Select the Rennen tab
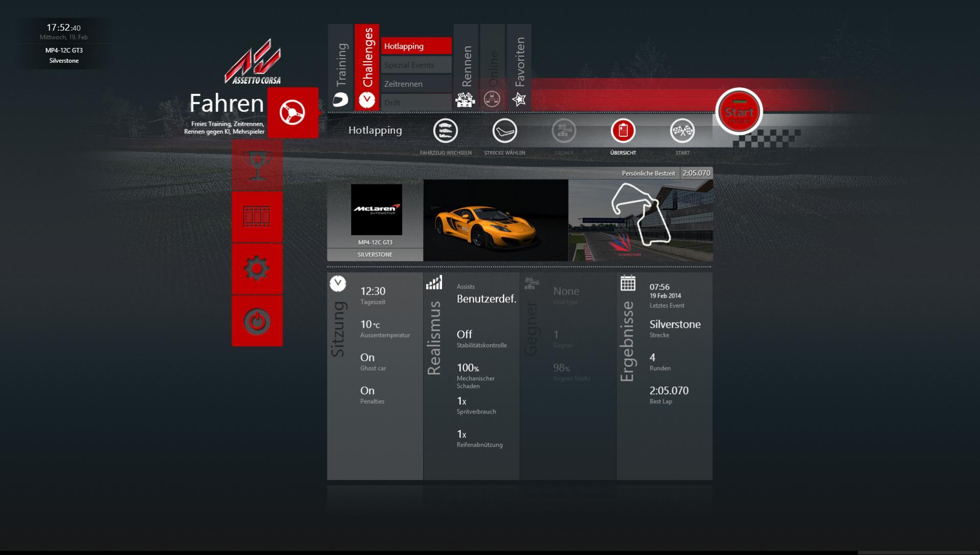 click(x=466, y=66)
